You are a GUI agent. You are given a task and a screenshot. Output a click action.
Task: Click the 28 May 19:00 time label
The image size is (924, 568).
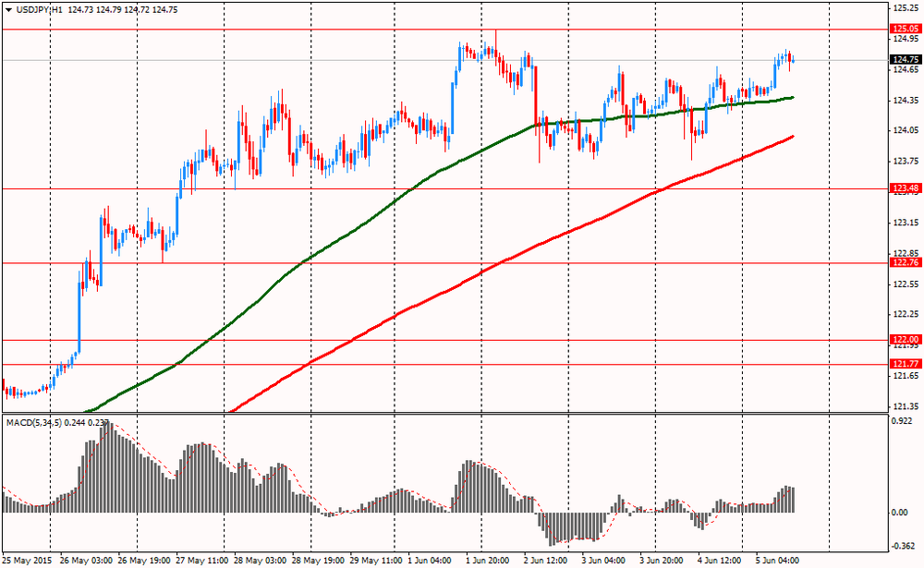[x=318, y=560]
